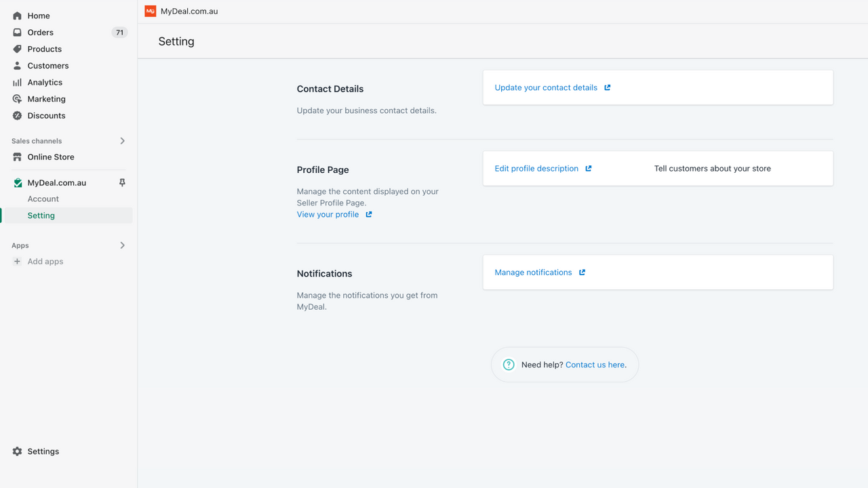Open the Customers icon

(16, 65)
